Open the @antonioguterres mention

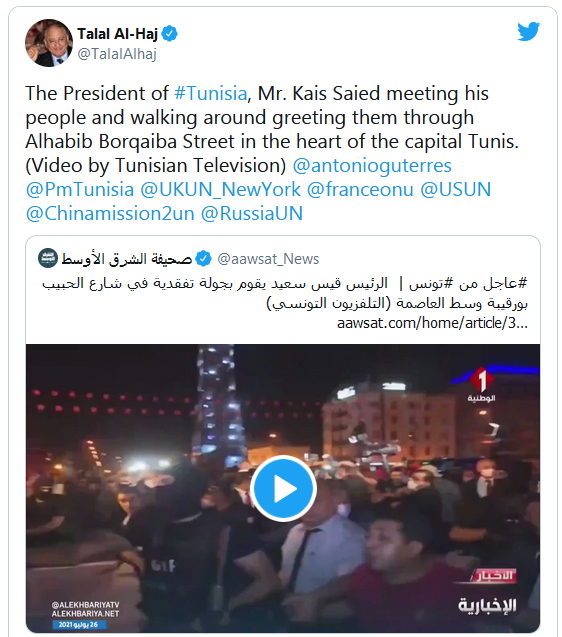[372, 166]
